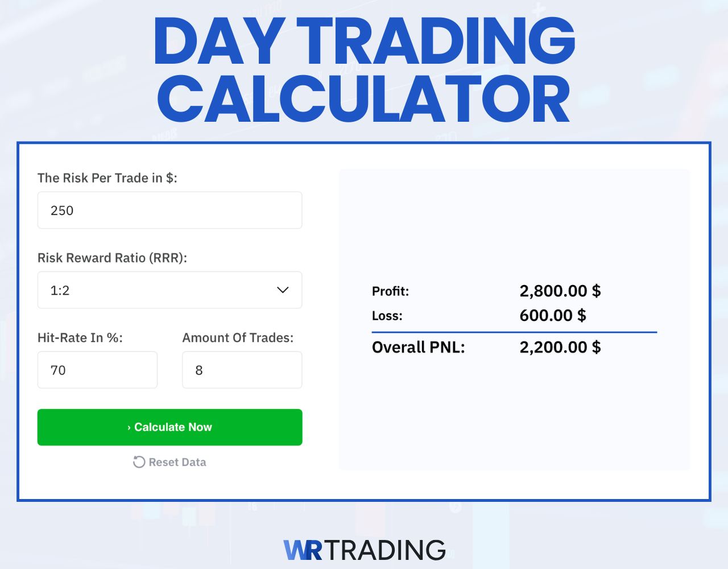Viewport: 728px width, 569px height.
Task: Select the Loss value of 600.00 $
Action: [552, 315]
